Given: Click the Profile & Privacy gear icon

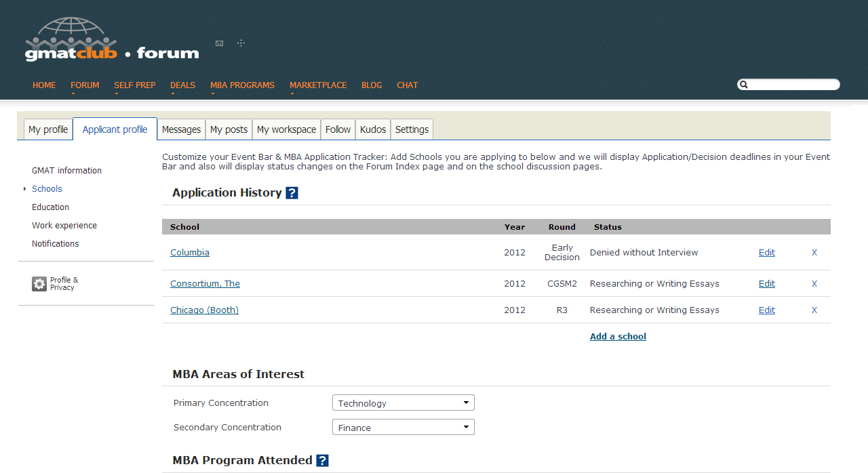Looking at the screenshot, I should tap(39, 284).
